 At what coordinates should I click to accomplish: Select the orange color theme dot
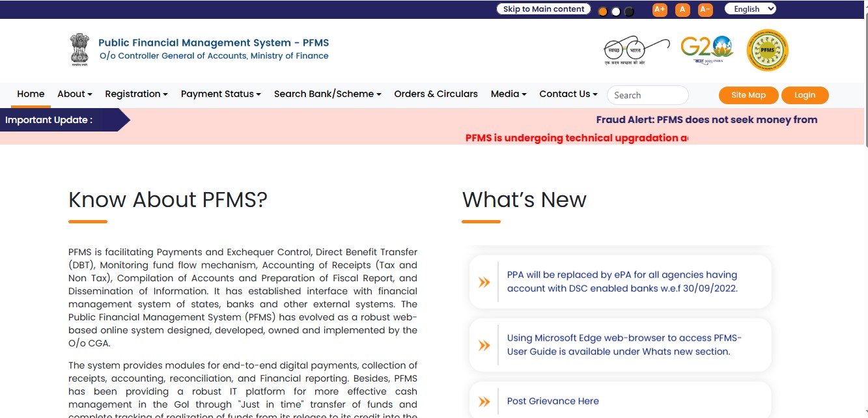(x=603, y=12)
